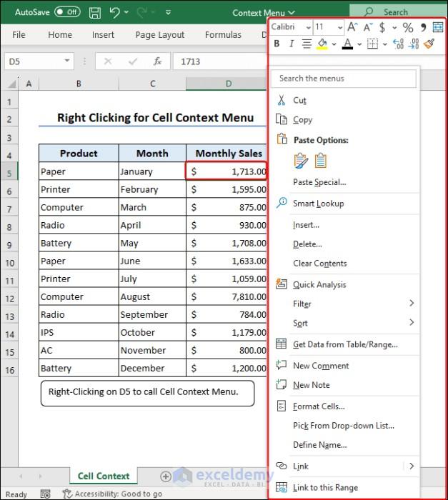Toggle the AutoSave switch
Image resolution: width=448 pixels, height=500 pixels.
pyautogui.click(x=67, y=12)
